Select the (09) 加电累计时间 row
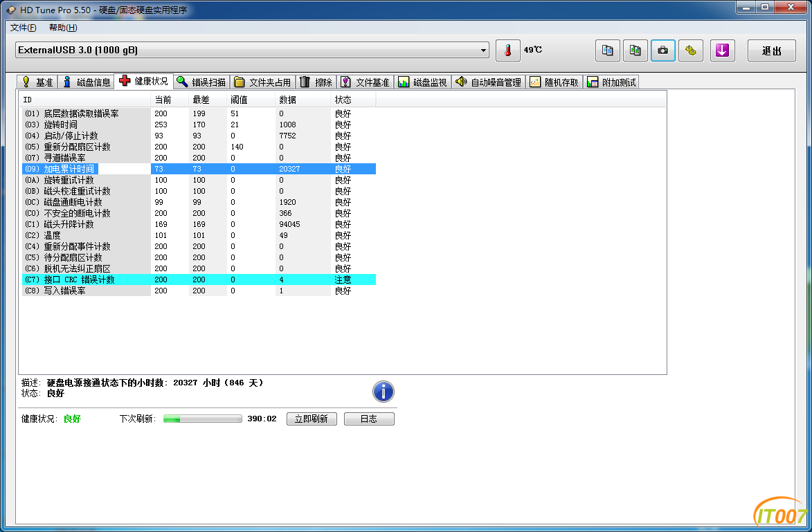The image size is (812, 532). [199, 169]
